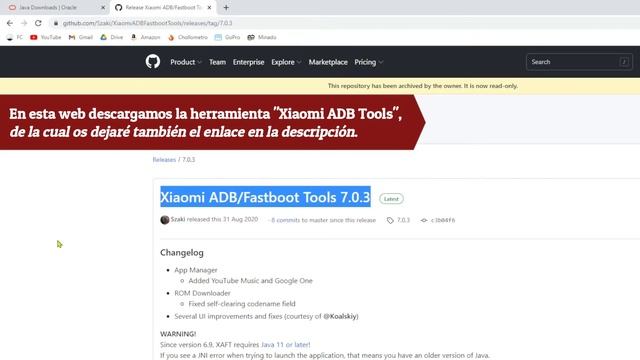This screenshot has width=640, height=360.
Task: Open the Enterprise page link
Action: tap(249, 62)
